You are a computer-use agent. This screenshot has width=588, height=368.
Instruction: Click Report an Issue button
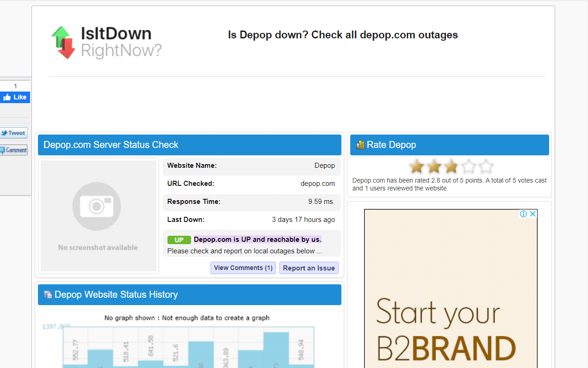pyautogui.click(x=309, y=268)
